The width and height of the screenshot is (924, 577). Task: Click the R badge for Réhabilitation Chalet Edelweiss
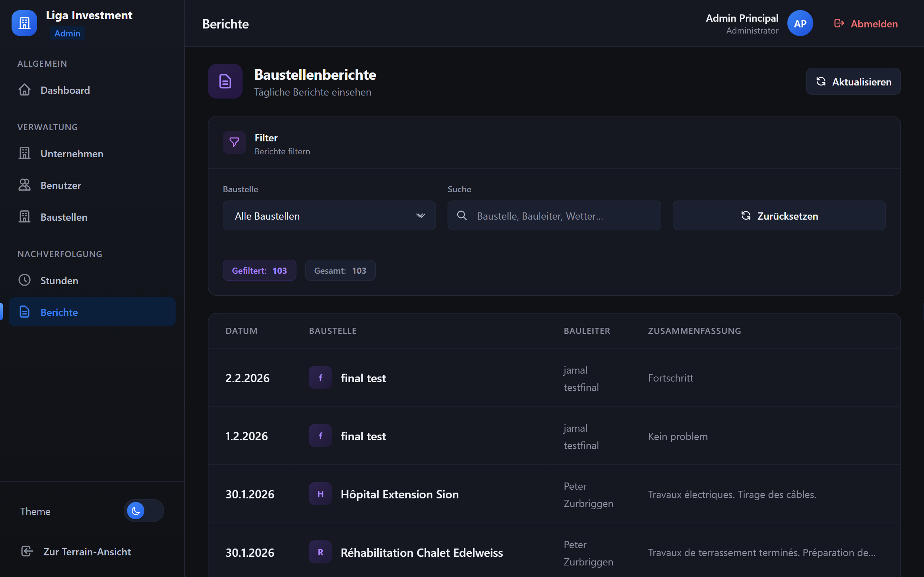320,552
